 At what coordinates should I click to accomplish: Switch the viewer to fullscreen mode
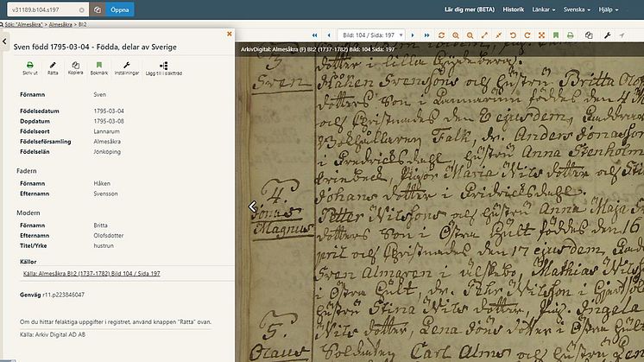click(x=542, y=35)
